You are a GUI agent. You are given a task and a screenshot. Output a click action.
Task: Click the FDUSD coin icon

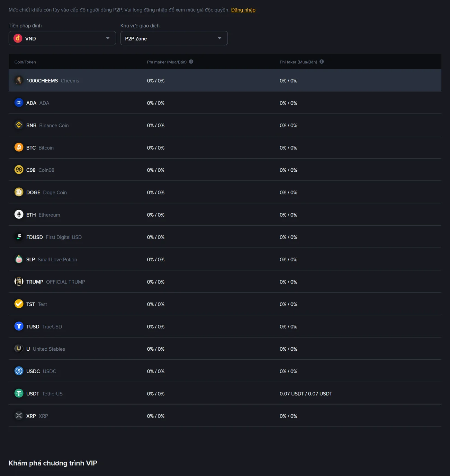tap(19, 237)
